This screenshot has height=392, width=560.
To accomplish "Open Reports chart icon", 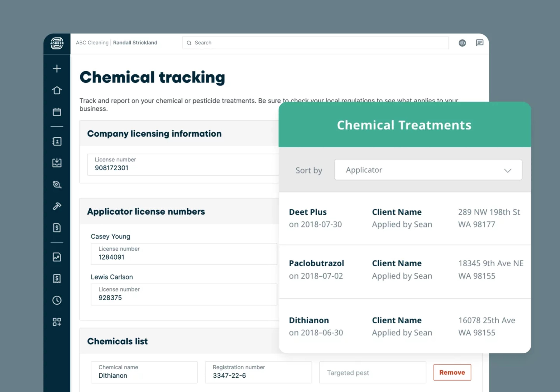I will coord(57,257).
